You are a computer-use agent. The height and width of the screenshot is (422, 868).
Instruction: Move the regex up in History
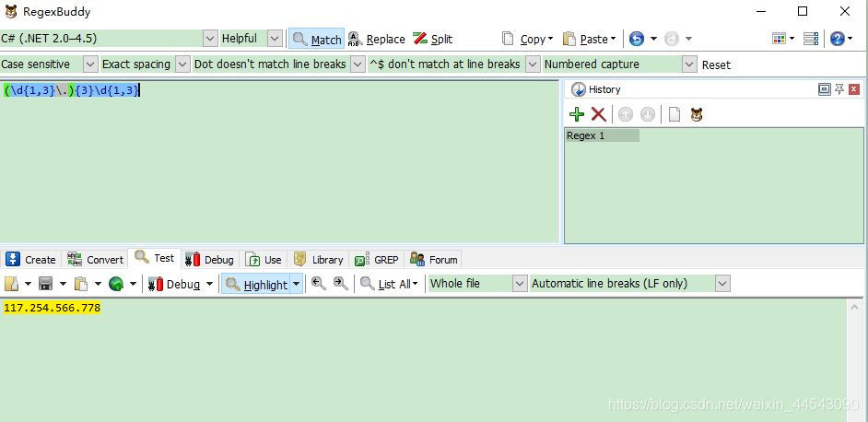(x=626, y=114)
